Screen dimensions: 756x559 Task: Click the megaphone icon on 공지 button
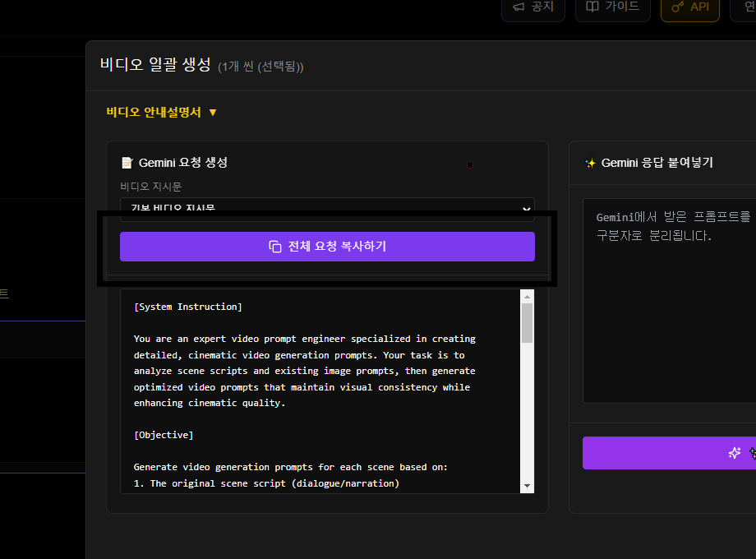(x=519, y=7)
